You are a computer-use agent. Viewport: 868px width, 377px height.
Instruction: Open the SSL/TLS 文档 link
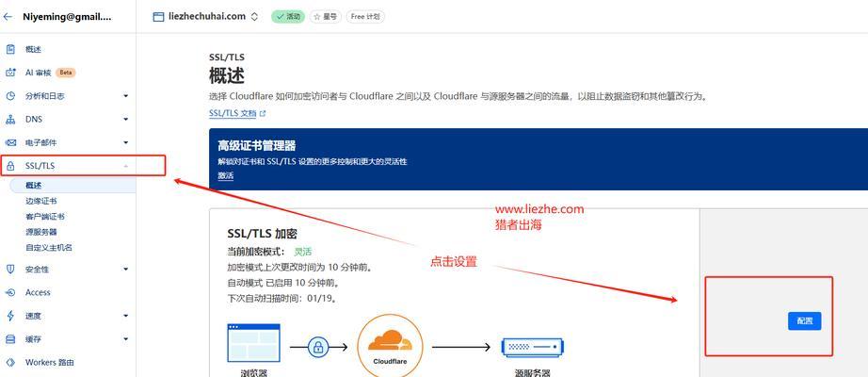point(233,113)
